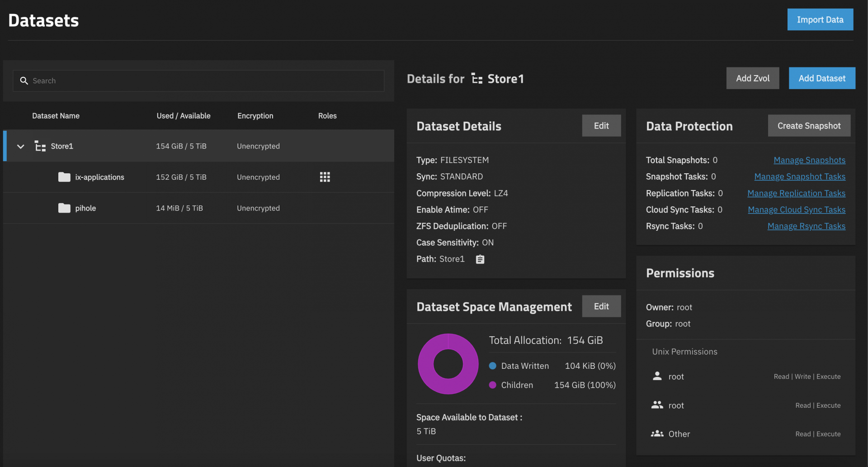Click Add Dataset button
The width and height of the screenshot is (868, 467).
click(x=822, y=78)
